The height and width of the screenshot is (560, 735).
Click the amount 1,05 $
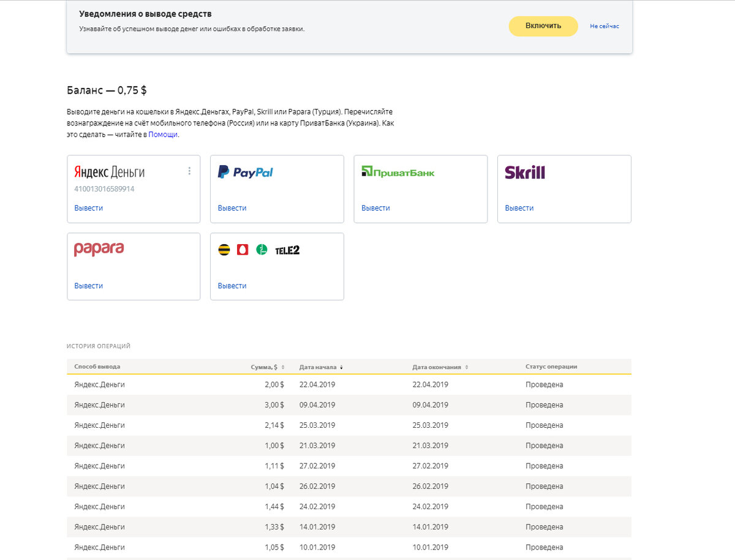click(274, 547)
